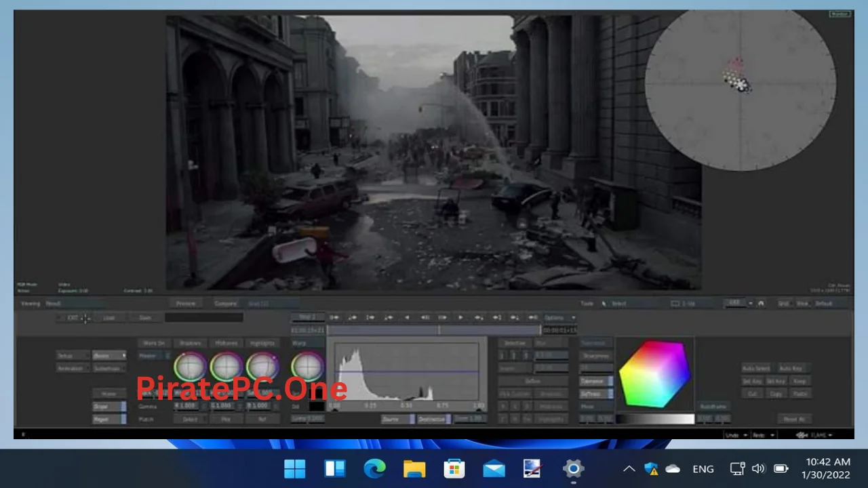Click the Paste button
This screenshot has width=868, height=488.
[x=800, y=394]
